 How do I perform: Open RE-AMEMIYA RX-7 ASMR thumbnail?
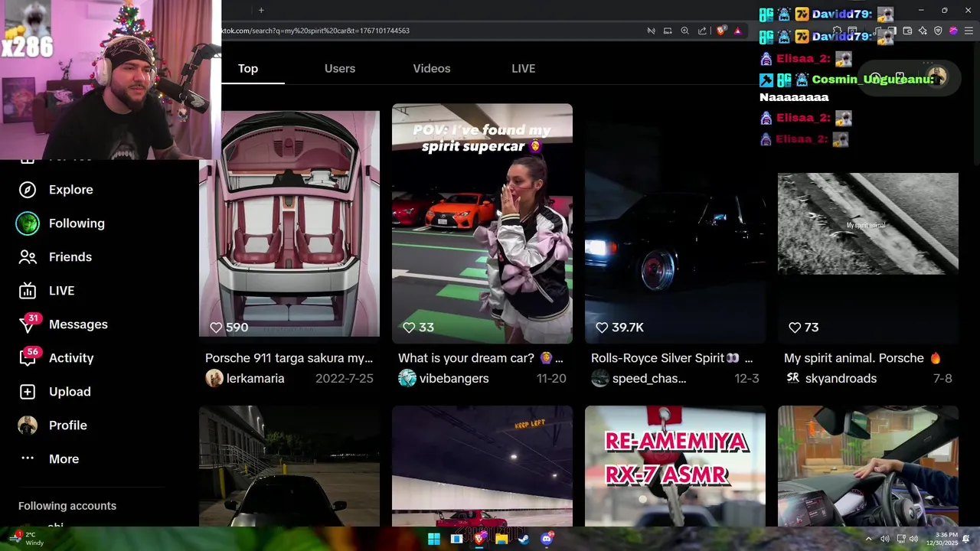[x=675, y=466]
